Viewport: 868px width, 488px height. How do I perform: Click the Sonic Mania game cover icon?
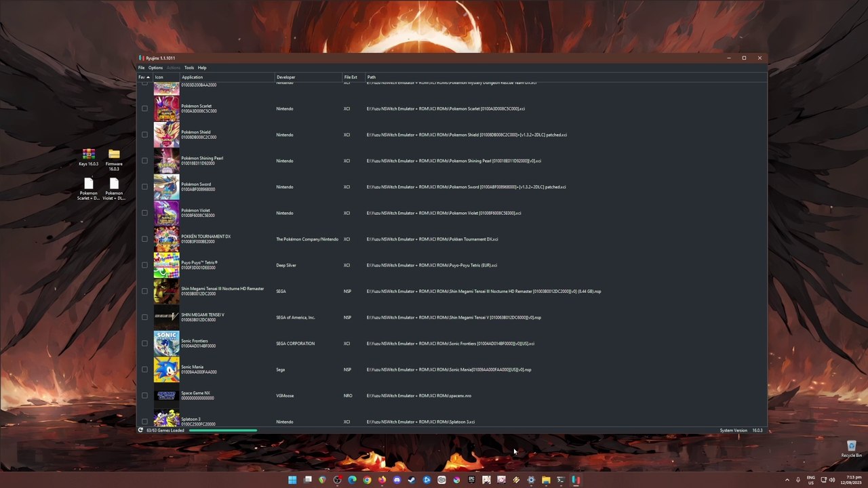[166, 369]
